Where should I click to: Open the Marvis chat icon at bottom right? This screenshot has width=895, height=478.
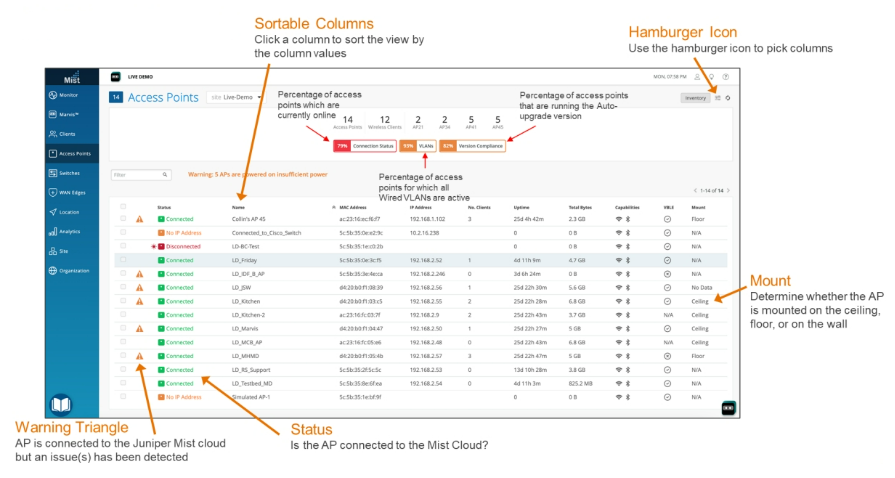[x=728, y=408]
